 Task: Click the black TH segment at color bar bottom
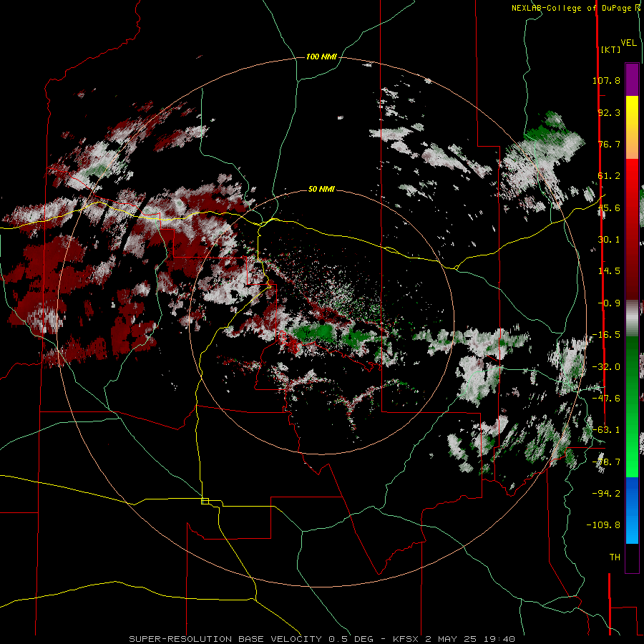point(632,557)
